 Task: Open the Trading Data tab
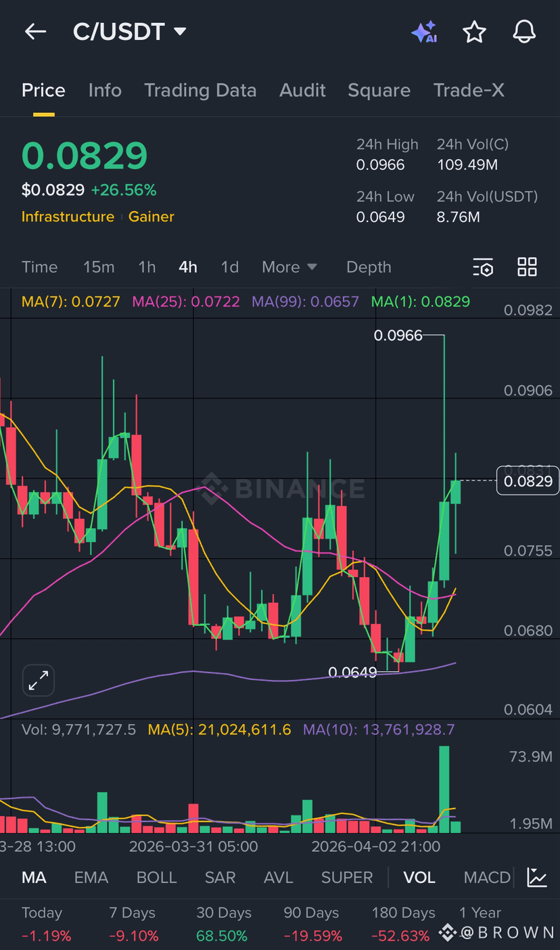point(200,91)
